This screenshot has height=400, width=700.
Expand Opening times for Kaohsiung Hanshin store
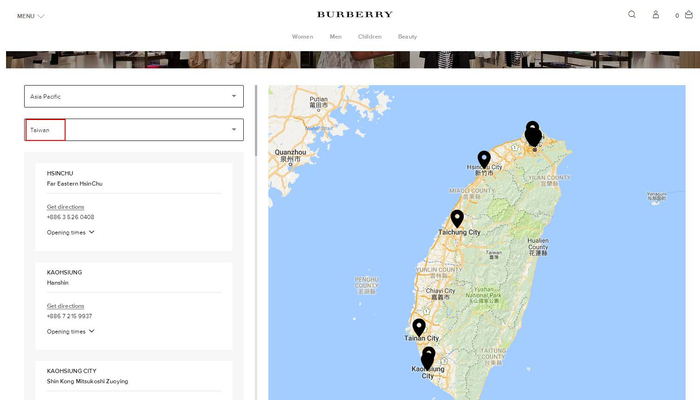(x=71, y=332)
